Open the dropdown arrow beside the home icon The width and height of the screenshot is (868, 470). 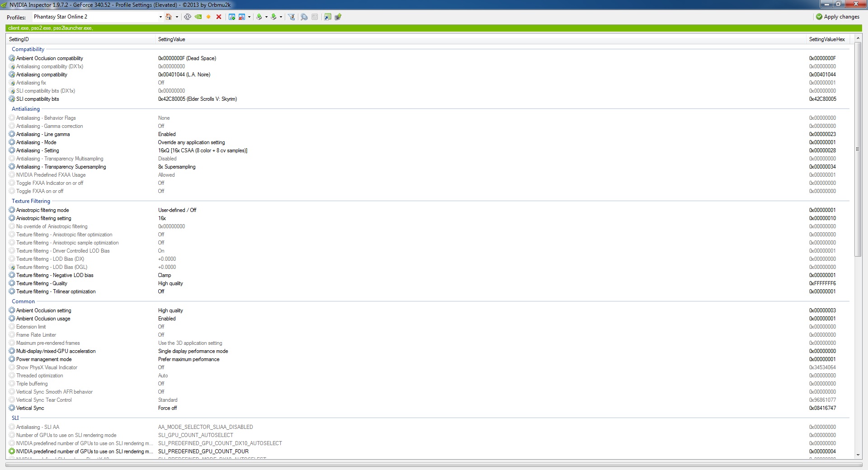point(177,17)
